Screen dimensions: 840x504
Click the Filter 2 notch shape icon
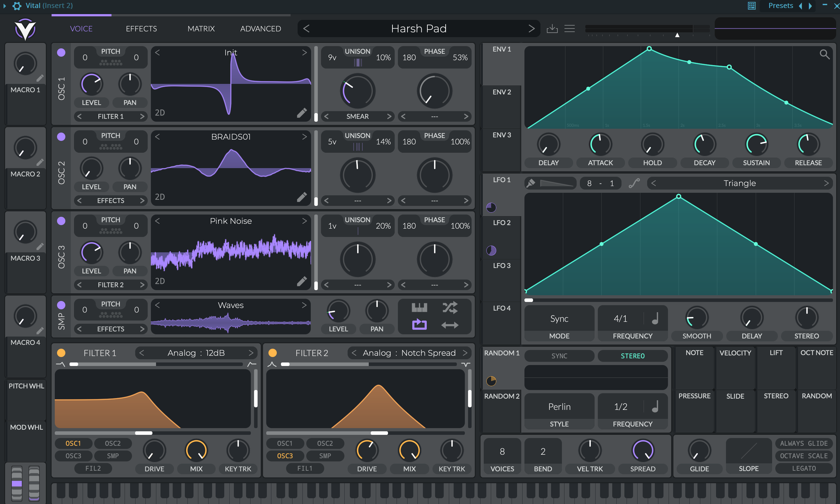click(465, 364)
